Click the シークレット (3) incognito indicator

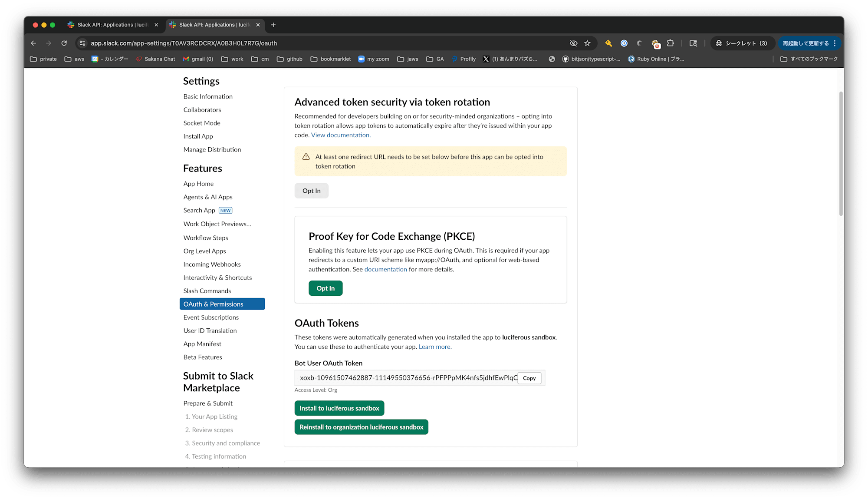(x=742, y=43)
